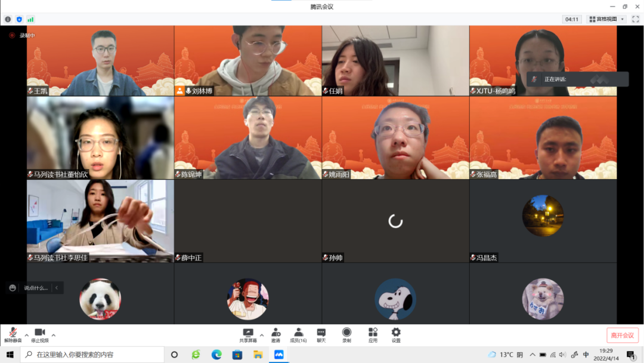
Task: Open the apps (应用) icon
Action: point(373,334)
